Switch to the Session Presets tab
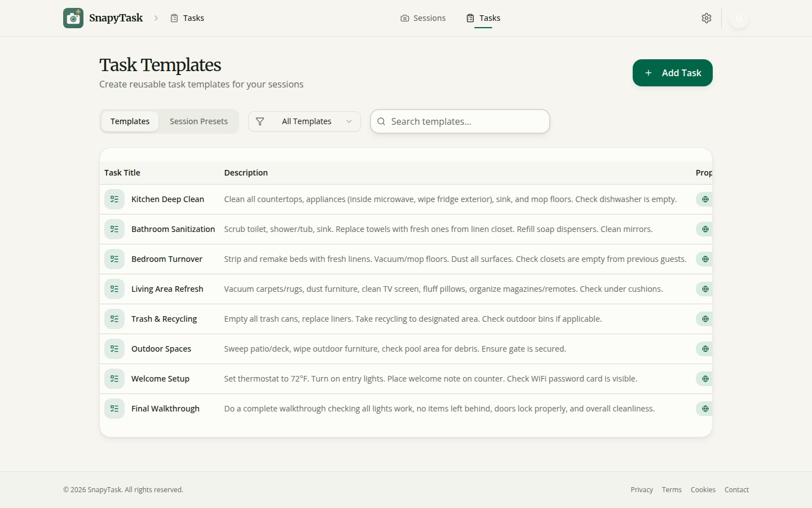The height and width of the screenshot is (508, 812). tap(198, 121)
